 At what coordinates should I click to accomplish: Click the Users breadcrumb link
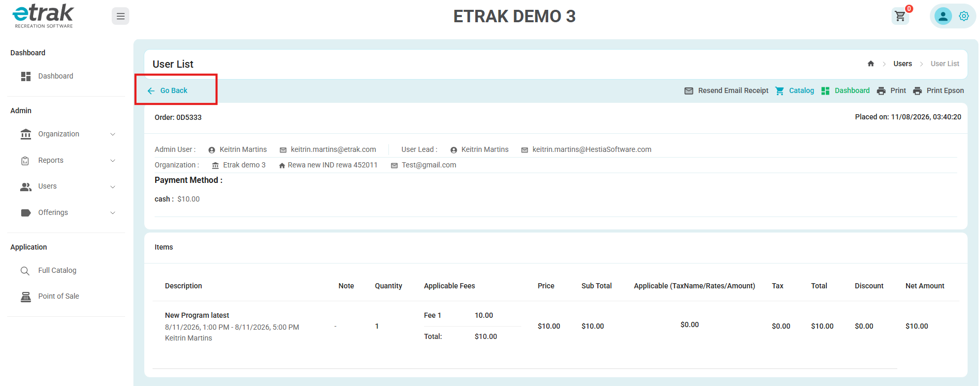point(902,64)
